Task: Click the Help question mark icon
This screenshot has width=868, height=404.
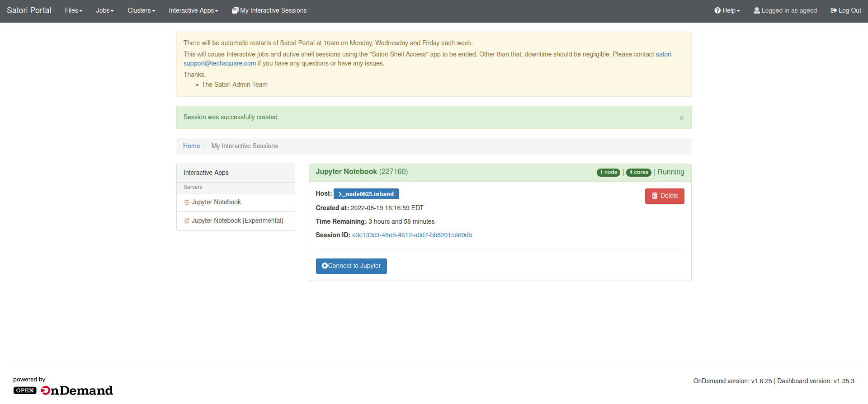Action: tap(717, 10)
